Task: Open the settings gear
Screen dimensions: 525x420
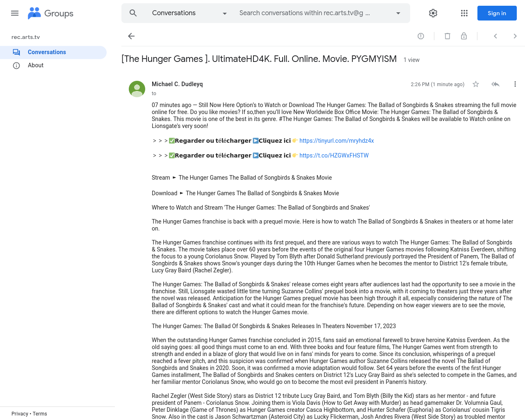Action: (433, 13)
